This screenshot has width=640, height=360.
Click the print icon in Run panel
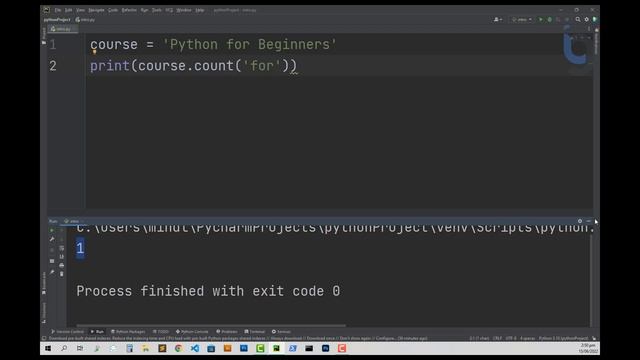pyautogui.click(x=62, y=265)
